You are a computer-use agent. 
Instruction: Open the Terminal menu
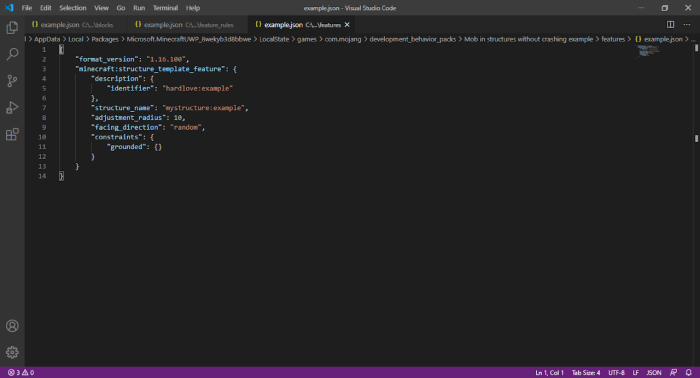[x=165, y=8]
